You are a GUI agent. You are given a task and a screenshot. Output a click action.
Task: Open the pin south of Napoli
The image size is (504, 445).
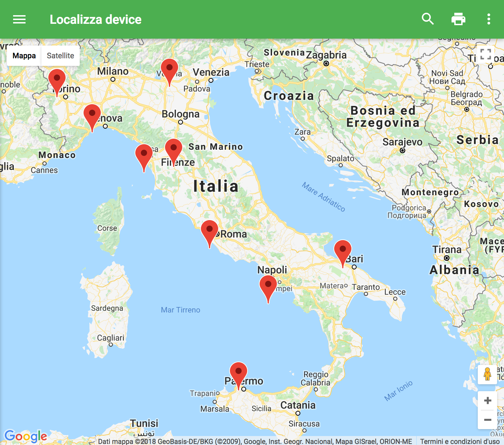click(268, 286)
